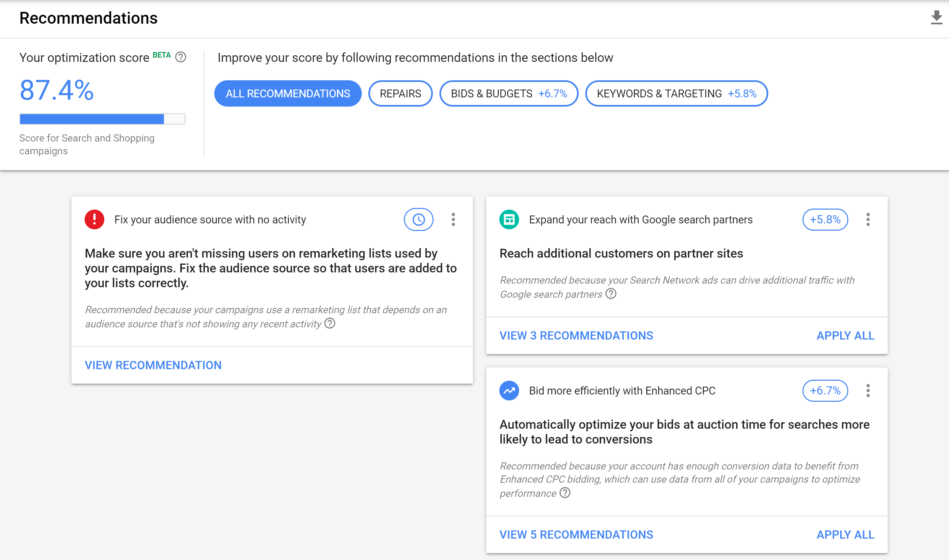Open help icon after 'Google search partners' text
The image size is (949, 560).
[610, 293]
